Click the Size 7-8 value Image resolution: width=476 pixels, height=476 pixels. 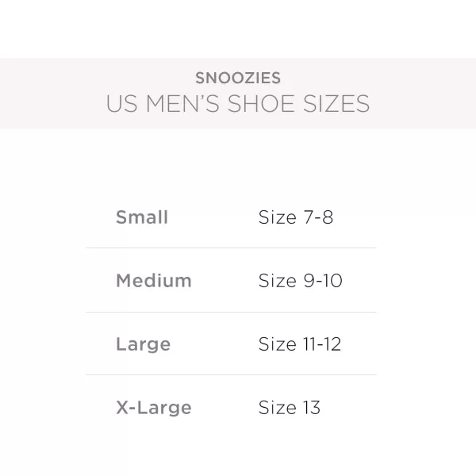295,217
